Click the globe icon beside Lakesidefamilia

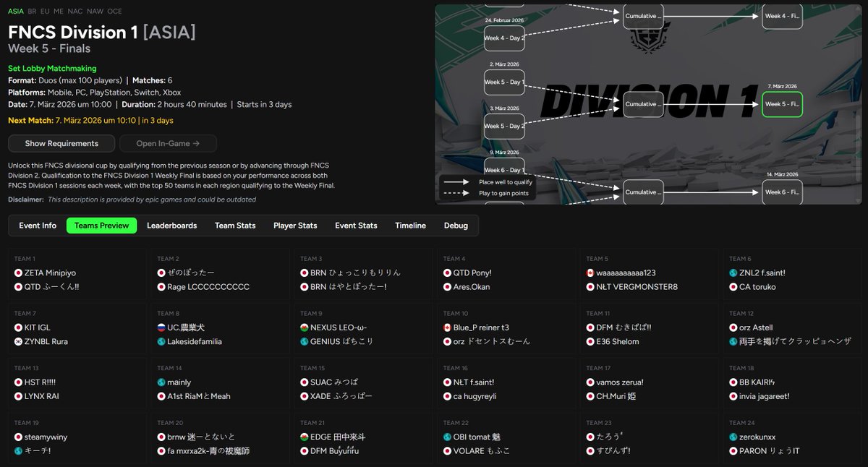tap(161, 341)
